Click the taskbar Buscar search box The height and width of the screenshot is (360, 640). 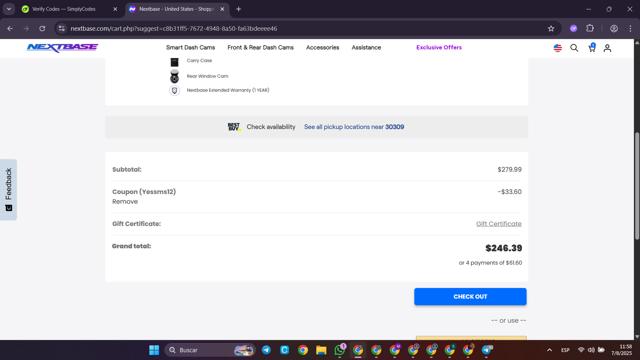coord(210,350)
